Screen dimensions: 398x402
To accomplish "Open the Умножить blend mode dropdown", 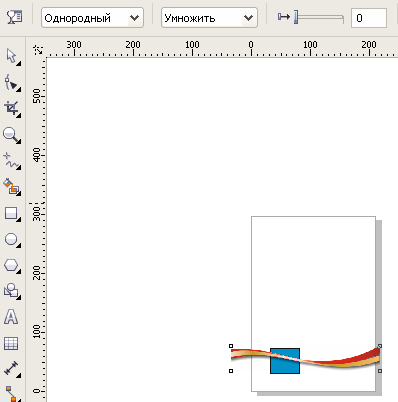I will coord(209,18).
